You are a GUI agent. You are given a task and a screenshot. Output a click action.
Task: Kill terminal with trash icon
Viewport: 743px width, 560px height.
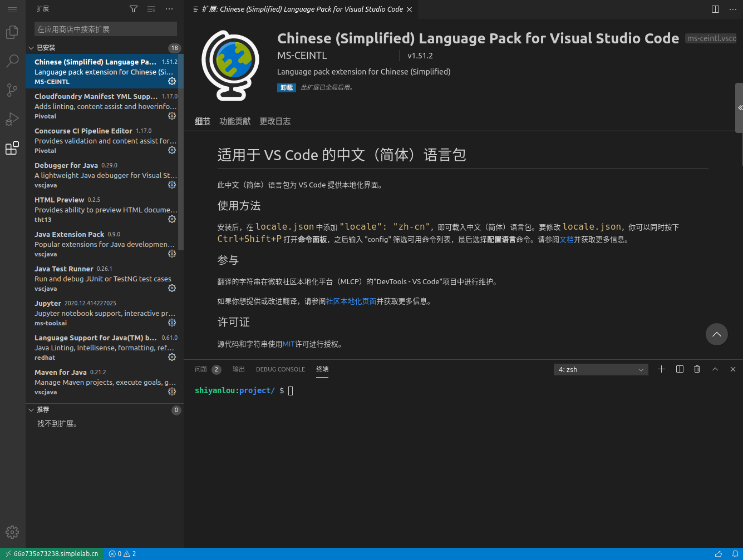click(697, 369)
